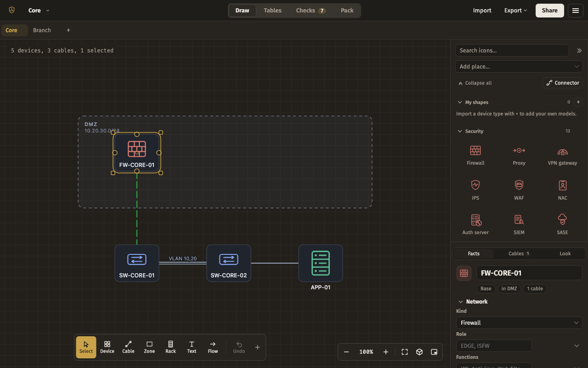Switch to Tables mode
The height and width of the screenshot is (368, 588).
click(272, 11)
